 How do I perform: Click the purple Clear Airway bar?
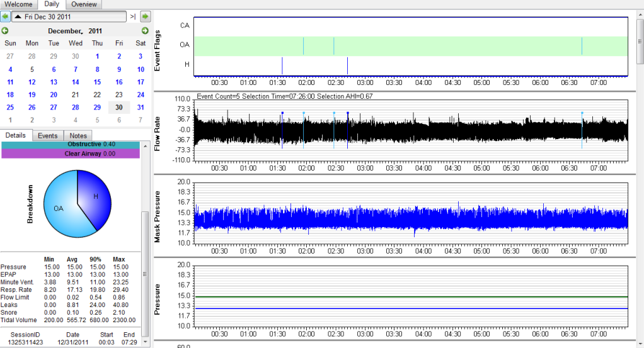70,154
